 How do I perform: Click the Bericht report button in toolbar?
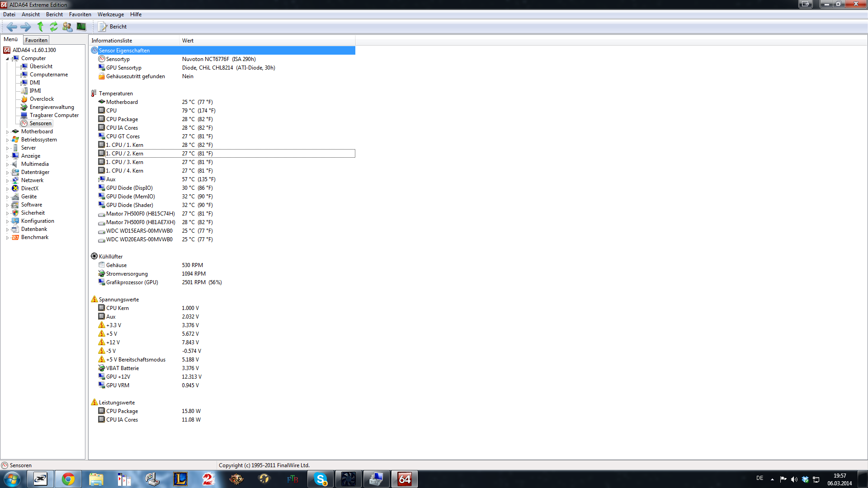(x=113, y=27)
